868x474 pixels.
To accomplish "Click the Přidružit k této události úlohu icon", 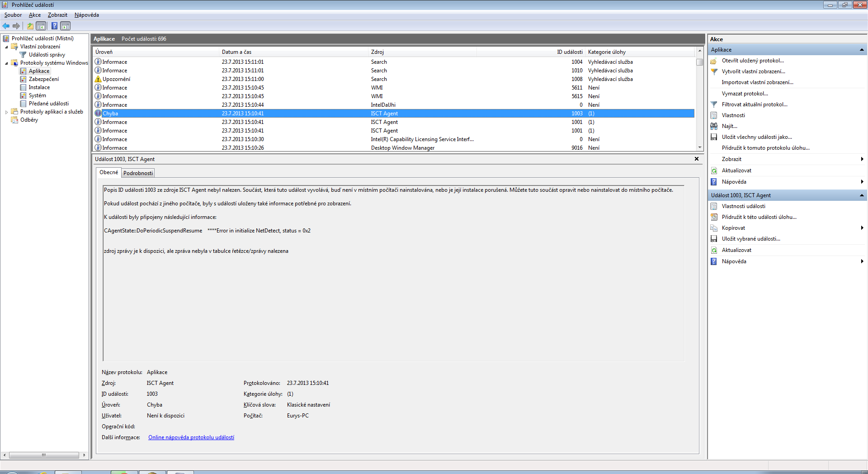I will [714, 217].
